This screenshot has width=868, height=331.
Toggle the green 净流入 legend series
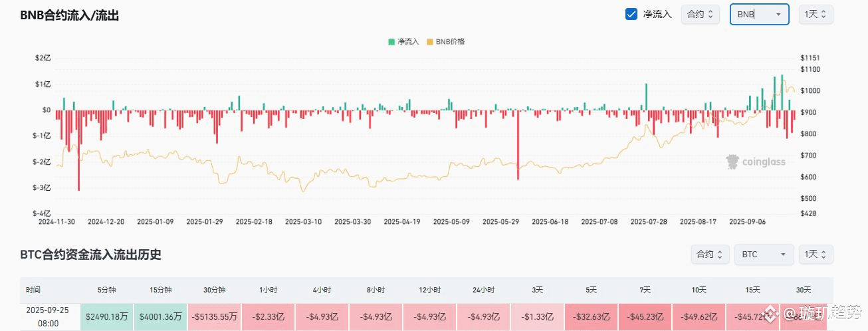click(404, 41)
